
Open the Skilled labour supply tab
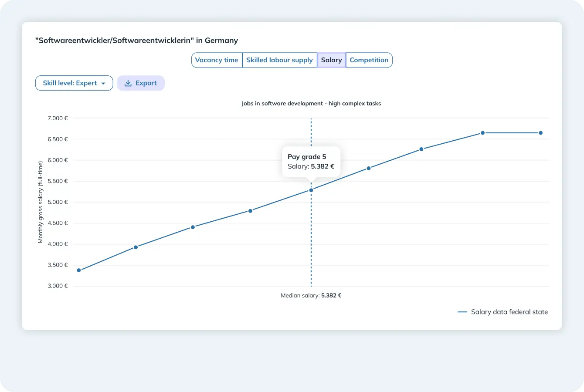pos(279,60)
